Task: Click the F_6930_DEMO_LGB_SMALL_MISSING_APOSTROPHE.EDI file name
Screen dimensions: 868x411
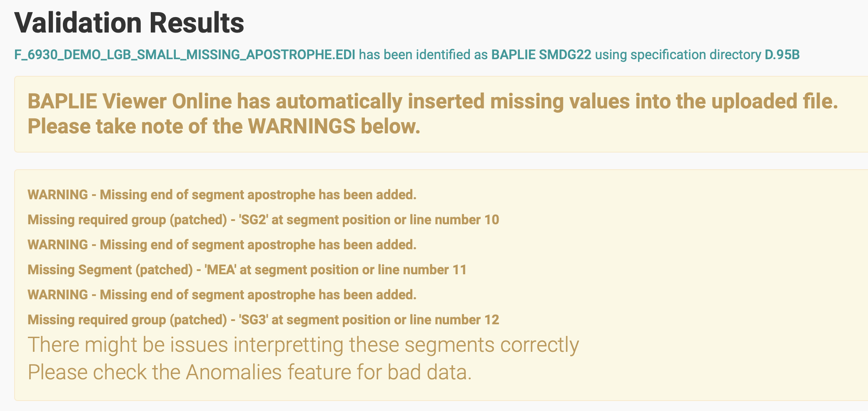Action: (x=185, y=55)
